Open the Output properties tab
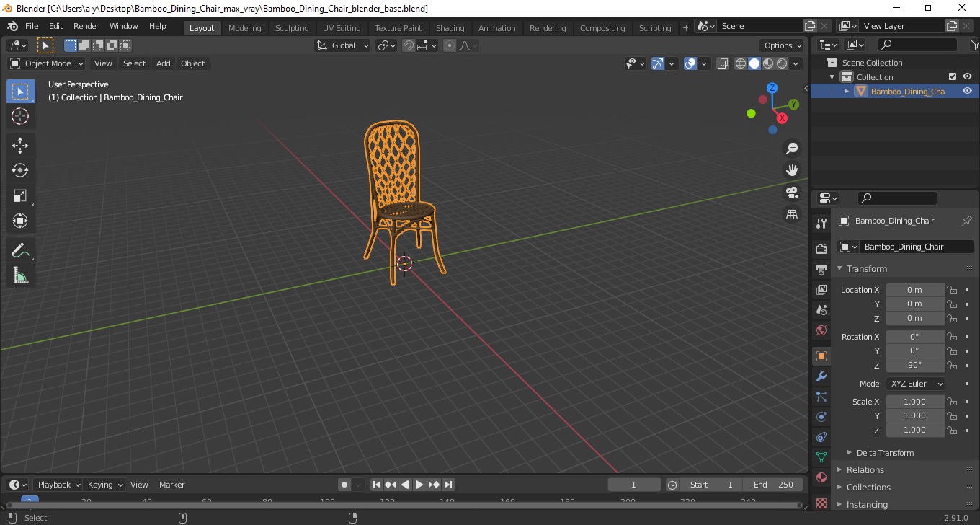This screenshot has width=980, height=525. pos(821,269)
